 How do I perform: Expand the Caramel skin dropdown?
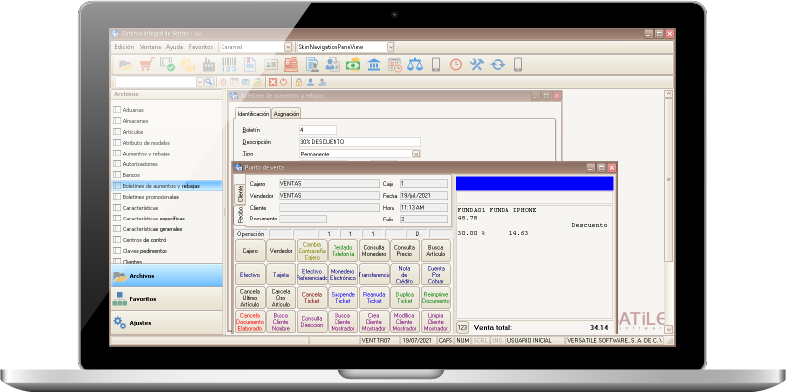[x=288, y=47]
